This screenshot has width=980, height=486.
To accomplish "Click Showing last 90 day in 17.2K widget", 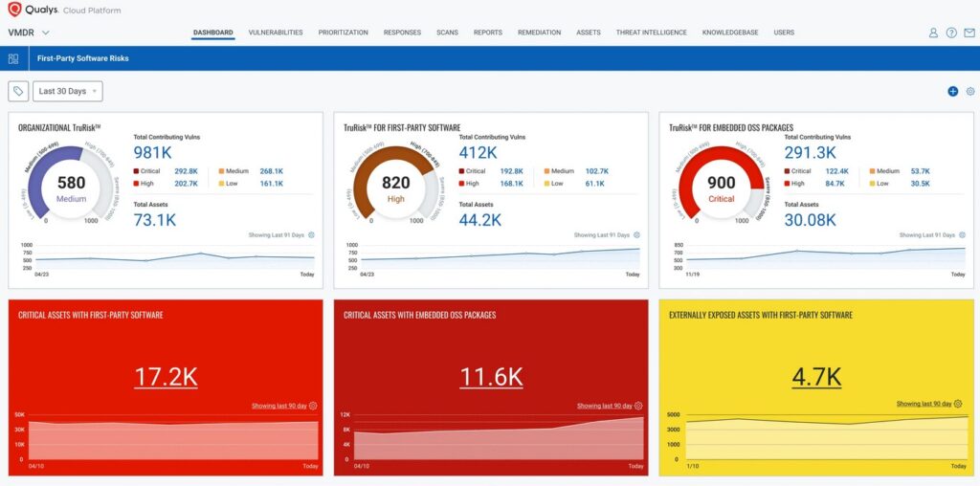I will (279, 406).
